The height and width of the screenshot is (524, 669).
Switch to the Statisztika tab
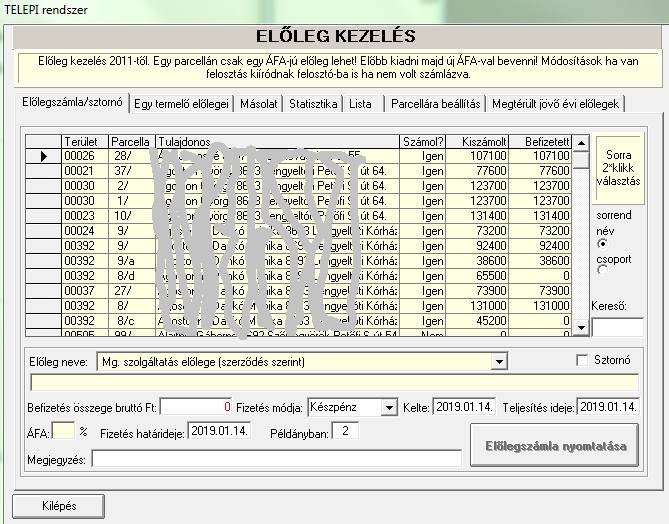click(x=313, y=104)
